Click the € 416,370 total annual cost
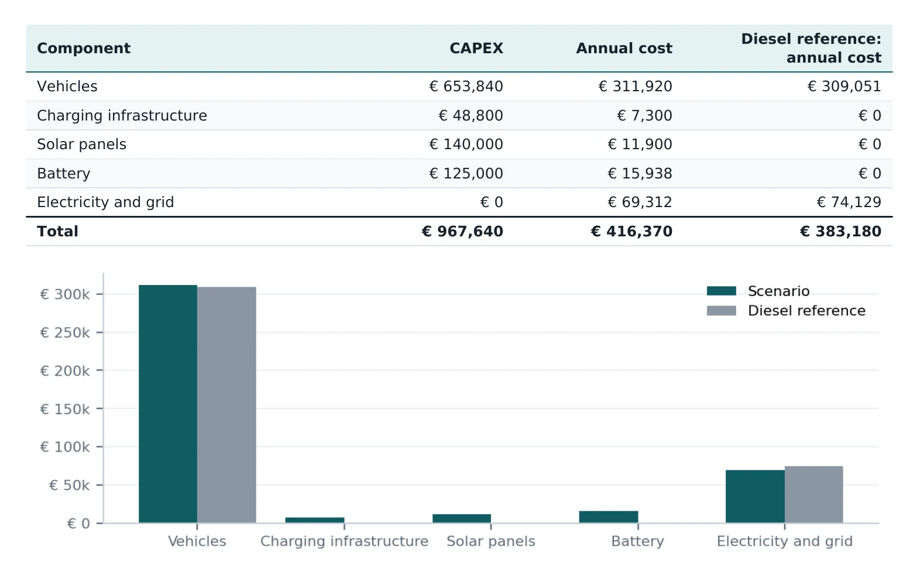 631,231
